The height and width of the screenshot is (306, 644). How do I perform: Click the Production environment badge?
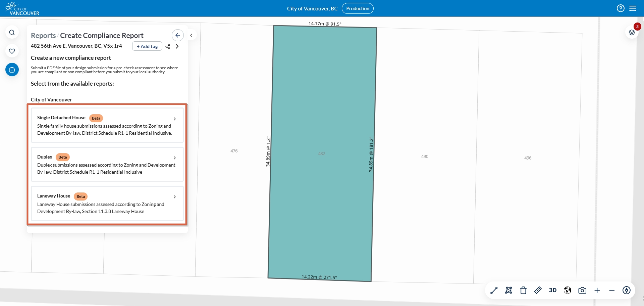(358, 8)
